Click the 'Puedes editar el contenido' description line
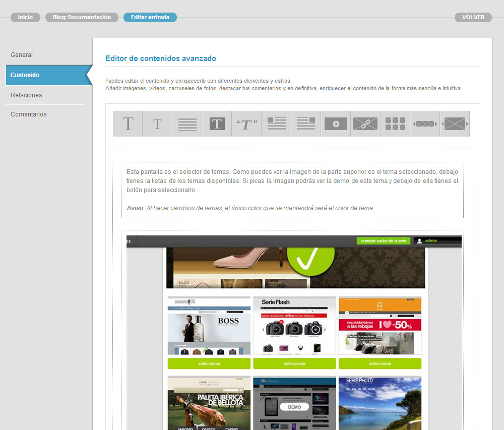 [x=198, y=81]
